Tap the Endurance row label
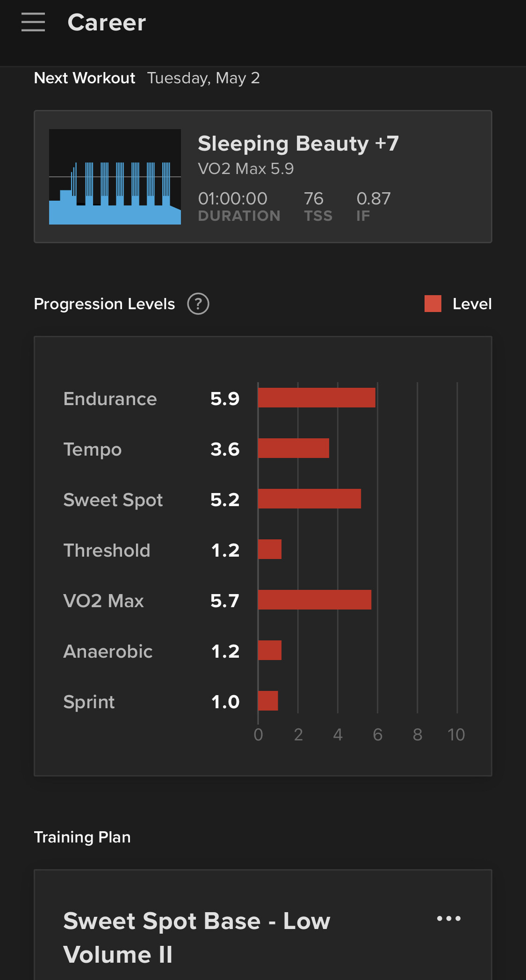The width and height of the screenshot is (526, 980). pyautogui.click(x=110, y=399)
